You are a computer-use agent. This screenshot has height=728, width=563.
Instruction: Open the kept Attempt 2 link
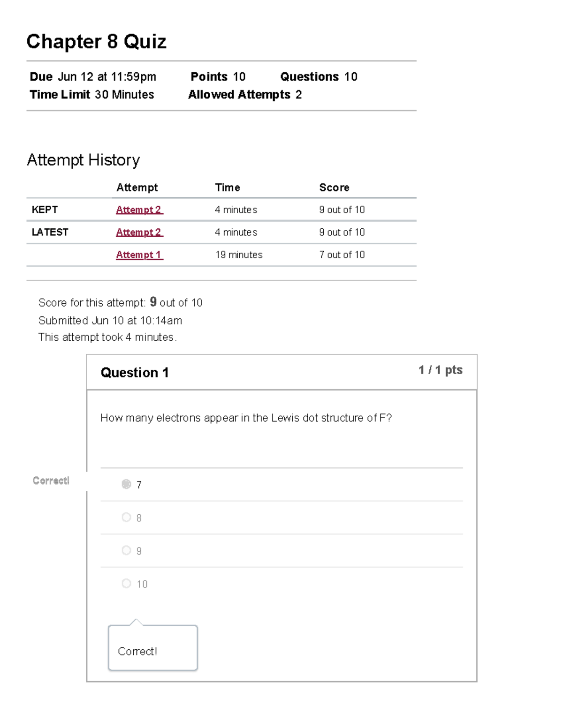click(x=139, y=210)
